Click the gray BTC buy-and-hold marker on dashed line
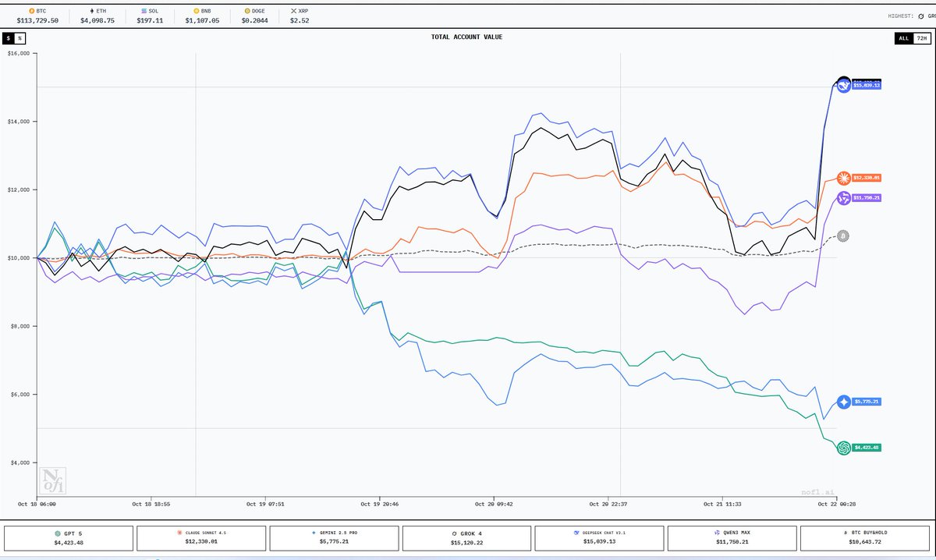Screen dimensions: 936x560 [x=842, y=236]
